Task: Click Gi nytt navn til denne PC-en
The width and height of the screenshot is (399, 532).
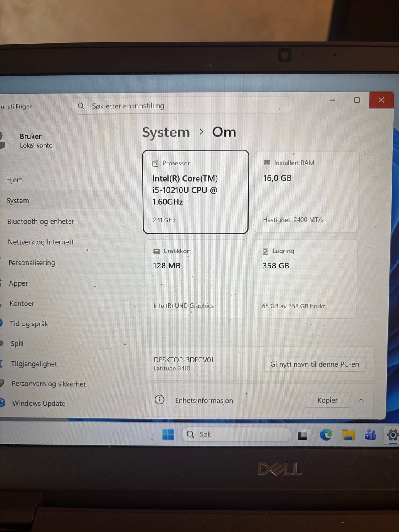Action: 315,364
